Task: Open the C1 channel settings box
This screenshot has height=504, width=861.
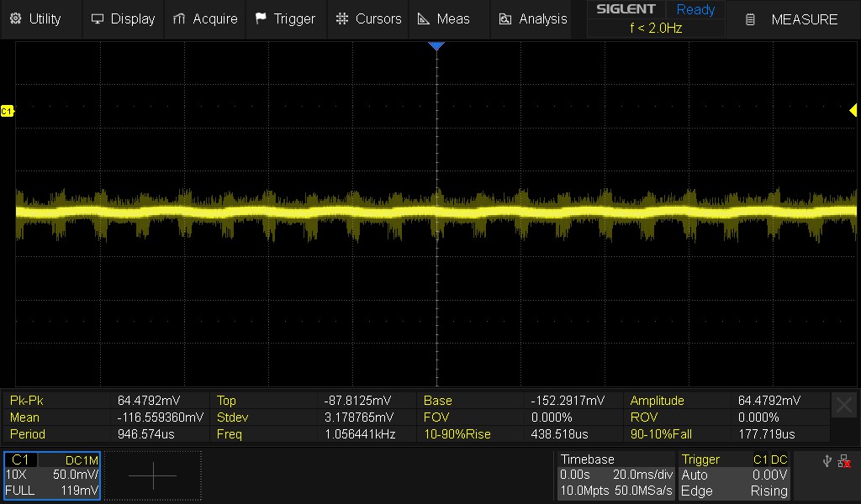Action: click(x=52, y=475)
